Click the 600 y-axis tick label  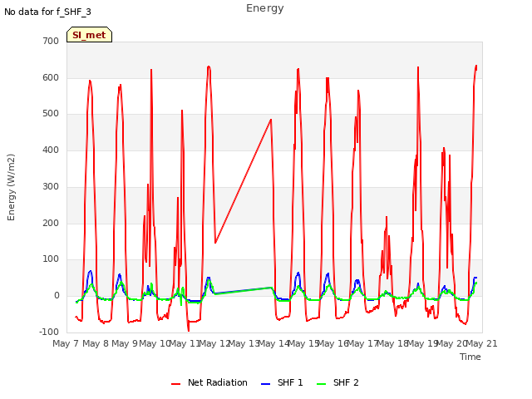[x=51, y=77]
